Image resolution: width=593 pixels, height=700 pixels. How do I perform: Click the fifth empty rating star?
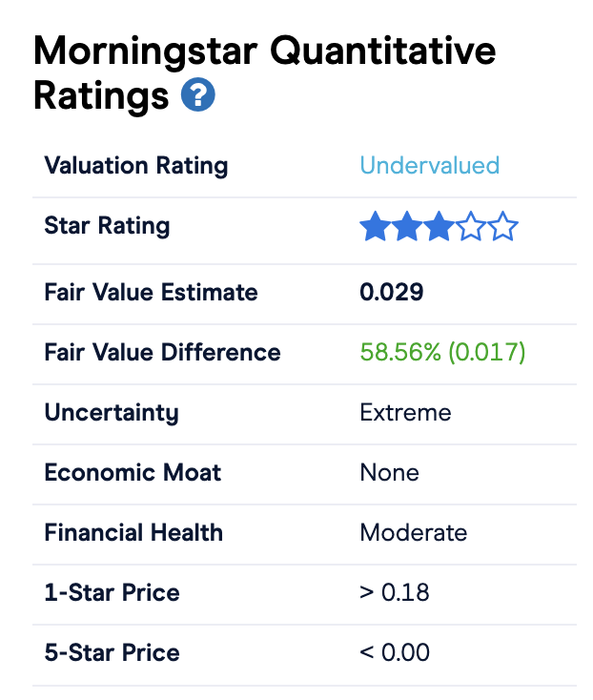(502, 226)
